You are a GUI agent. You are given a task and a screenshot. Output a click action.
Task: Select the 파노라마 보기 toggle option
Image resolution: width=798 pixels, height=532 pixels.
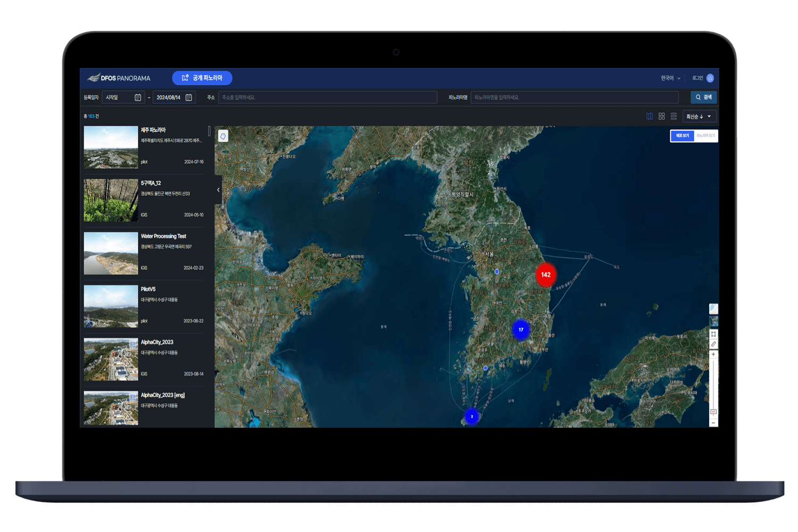click(x=705, y=136)
